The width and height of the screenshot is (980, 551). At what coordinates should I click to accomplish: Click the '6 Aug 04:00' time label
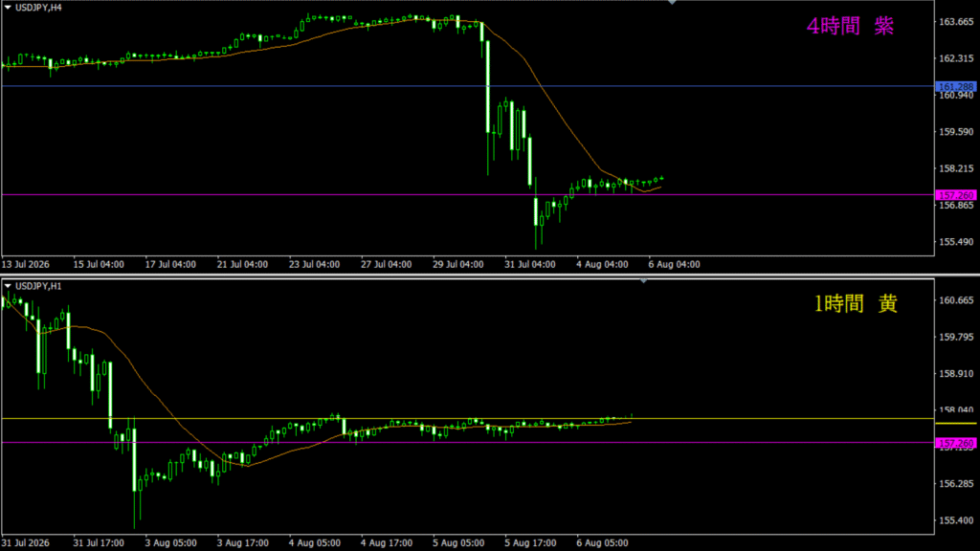[675, 265]
